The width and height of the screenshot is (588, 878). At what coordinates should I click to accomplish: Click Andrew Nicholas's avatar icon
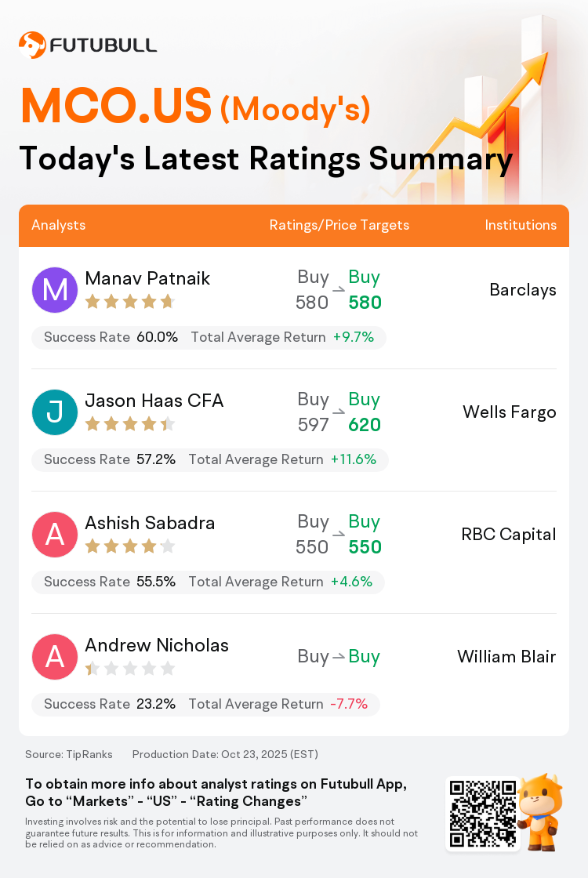[x=55, y=657]
